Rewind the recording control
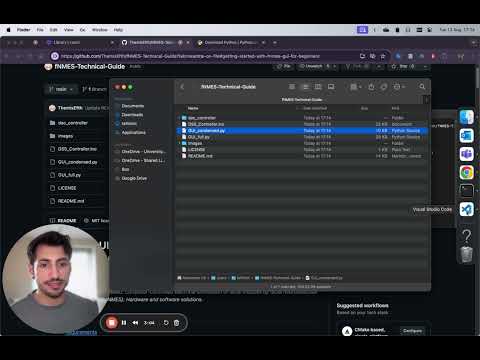The height and width of the screenshot is (360, 480). pos(135,323)
